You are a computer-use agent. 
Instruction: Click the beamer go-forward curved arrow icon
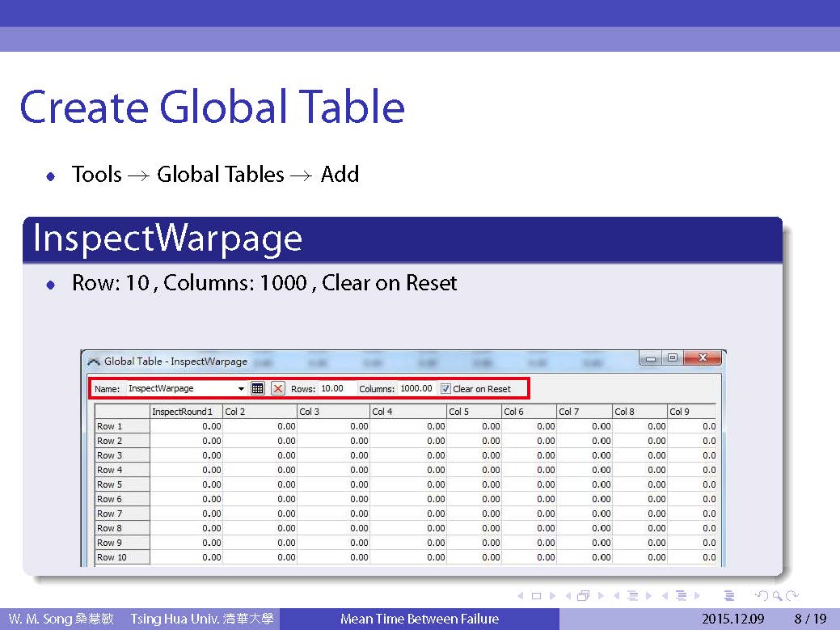[791, 596]
